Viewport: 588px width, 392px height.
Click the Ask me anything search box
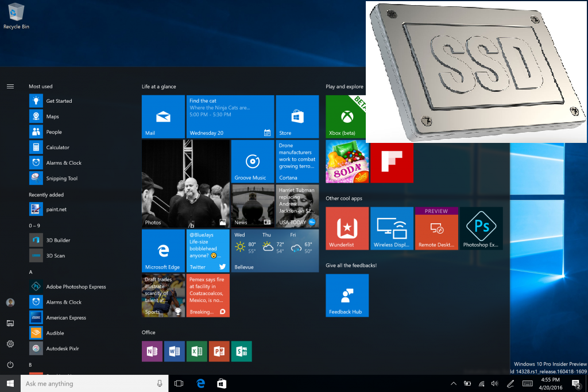[94, 383]
